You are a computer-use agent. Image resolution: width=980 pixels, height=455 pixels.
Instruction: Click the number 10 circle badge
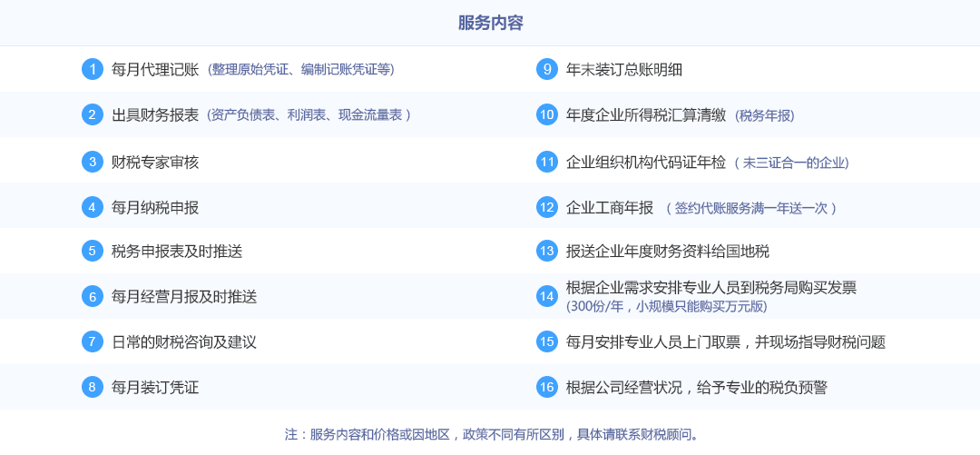(546, 114)
